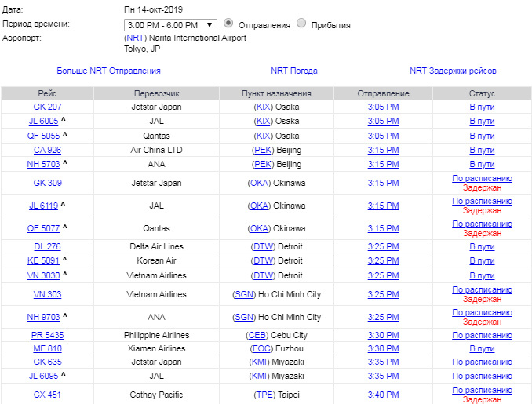Click the Перевозчик column header
Viewport: 532px width, 404px height.
156,93
